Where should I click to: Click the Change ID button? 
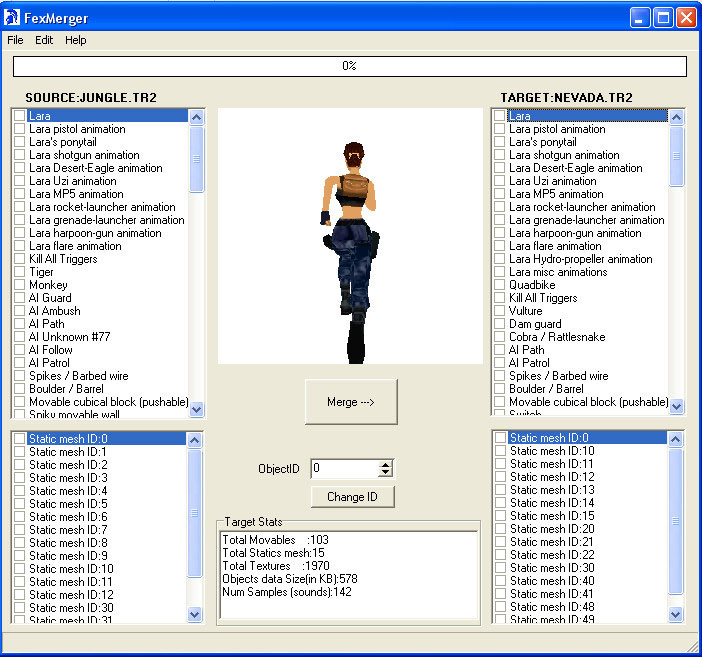tap(352, 497)
